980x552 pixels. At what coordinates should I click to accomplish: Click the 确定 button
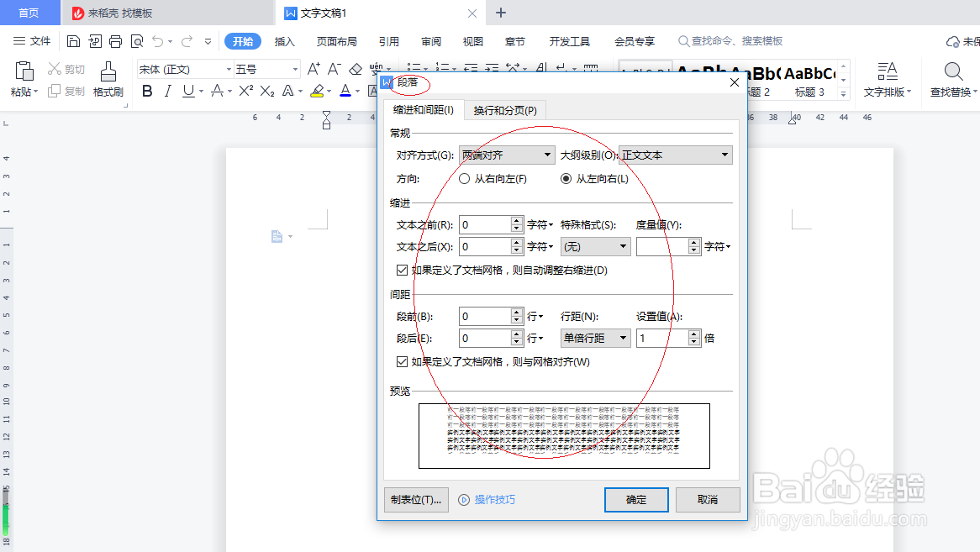point(636,499)
